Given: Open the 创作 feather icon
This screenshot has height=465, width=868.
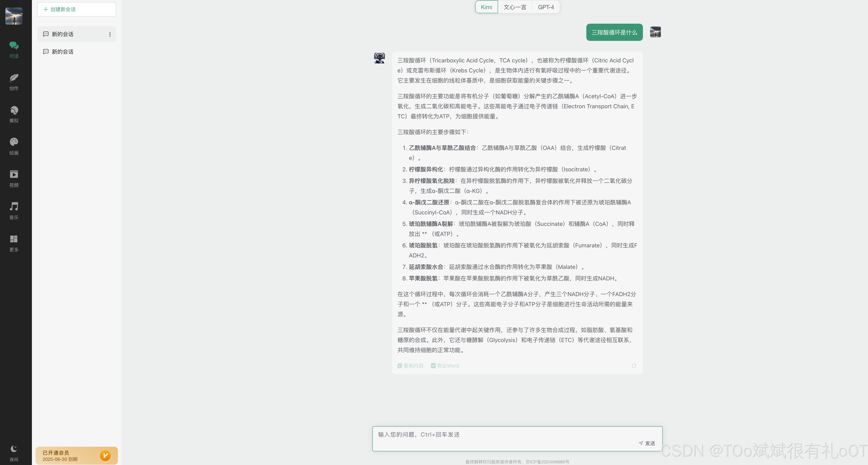Looking at the screenshot, I should coord(14,82).
